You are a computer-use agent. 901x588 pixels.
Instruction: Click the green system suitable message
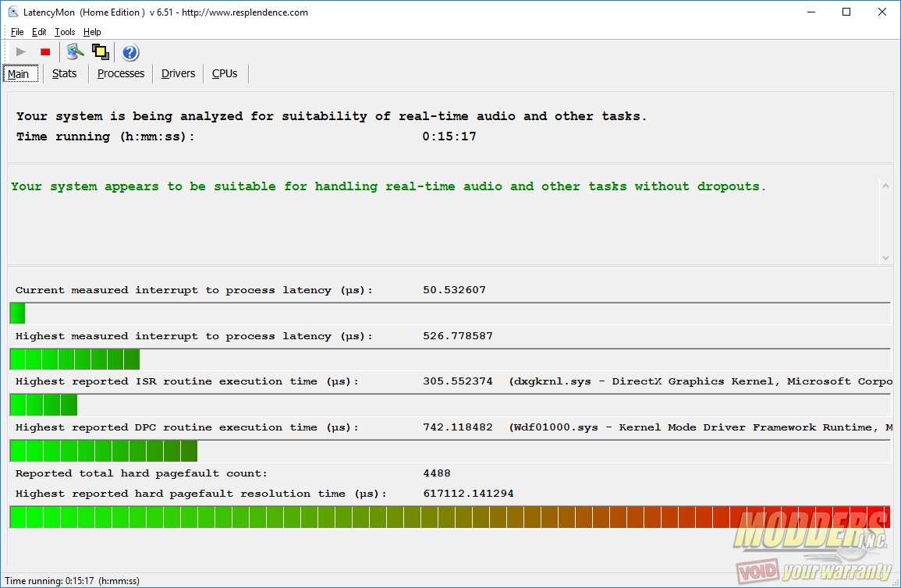click(388, 186)
